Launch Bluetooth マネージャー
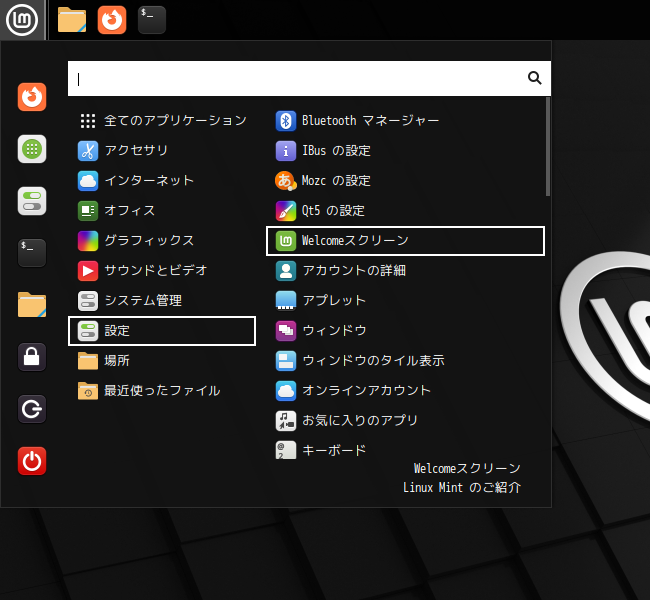Screen dimensions: 650x600 (405, 121)
